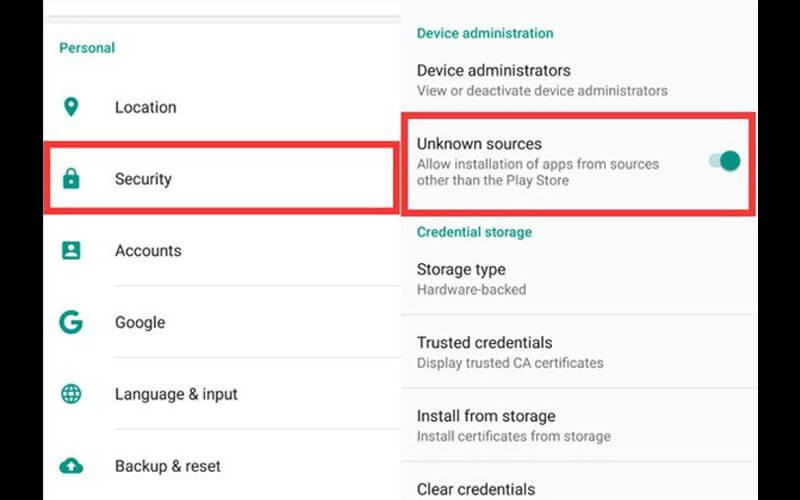Viewport: 800px width, 500px height.
Task: Open Language & input settings
Action: click(x=222, y=394)
